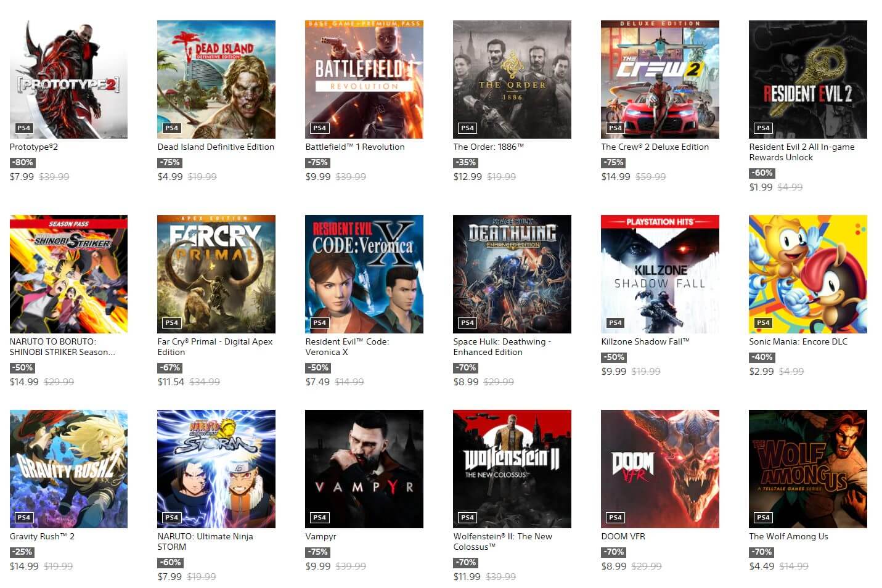Click The Wolf Among Us title link
Image resolution: width=882 pixels, height=588 pixels.
coord(788,536)
